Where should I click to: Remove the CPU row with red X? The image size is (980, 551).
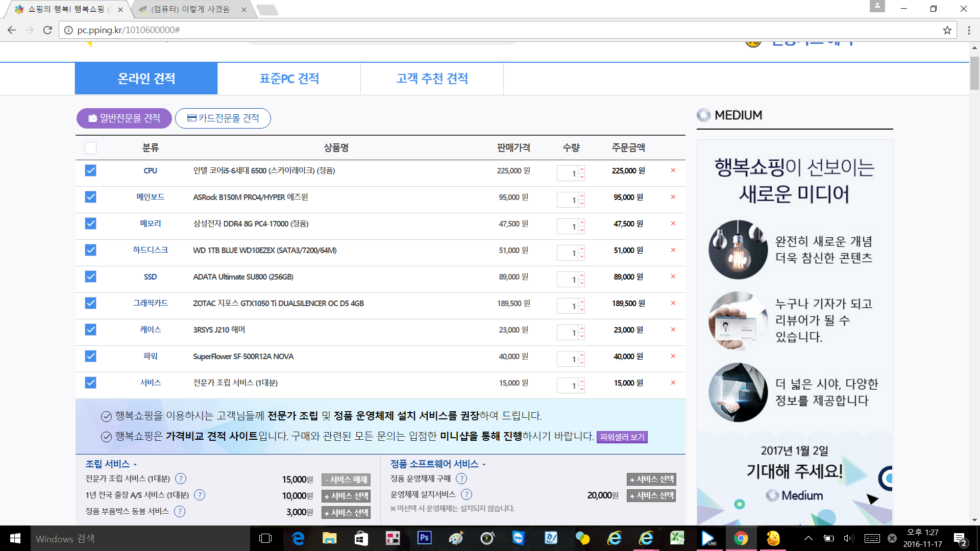673,170
